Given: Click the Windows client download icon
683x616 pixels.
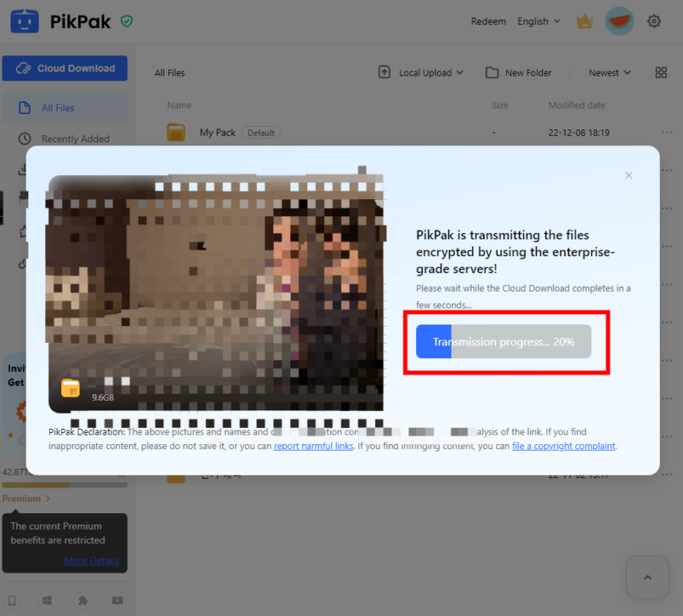Looking at the screenshot, I should [x=47, y=600].
